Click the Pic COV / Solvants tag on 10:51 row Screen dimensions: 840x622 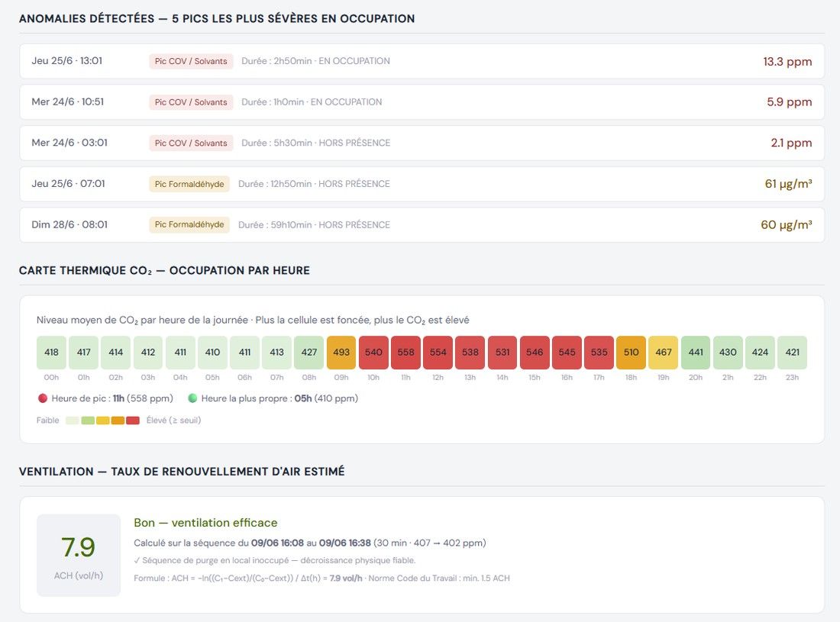[x=191, y=102]
